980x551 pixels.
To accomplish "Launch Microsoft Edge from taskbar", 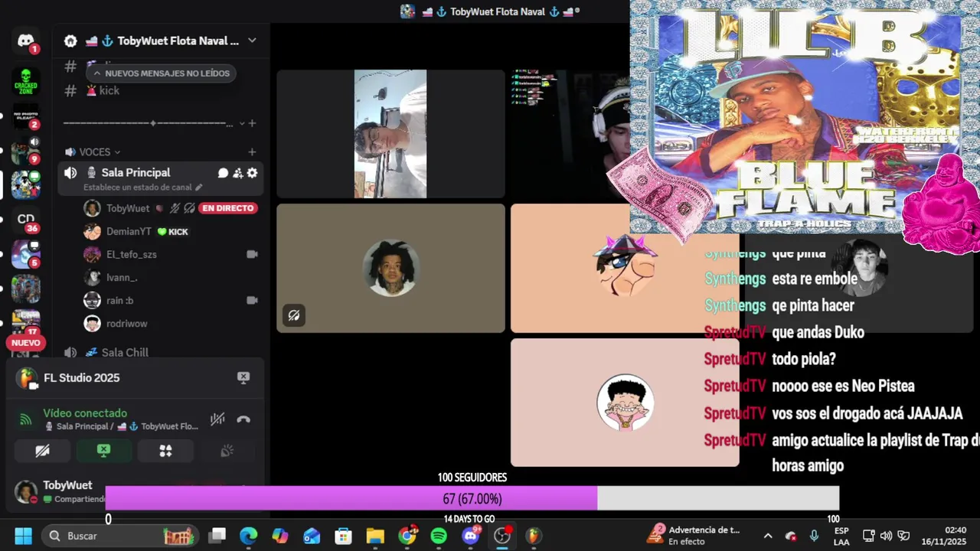I will [249, 536].
